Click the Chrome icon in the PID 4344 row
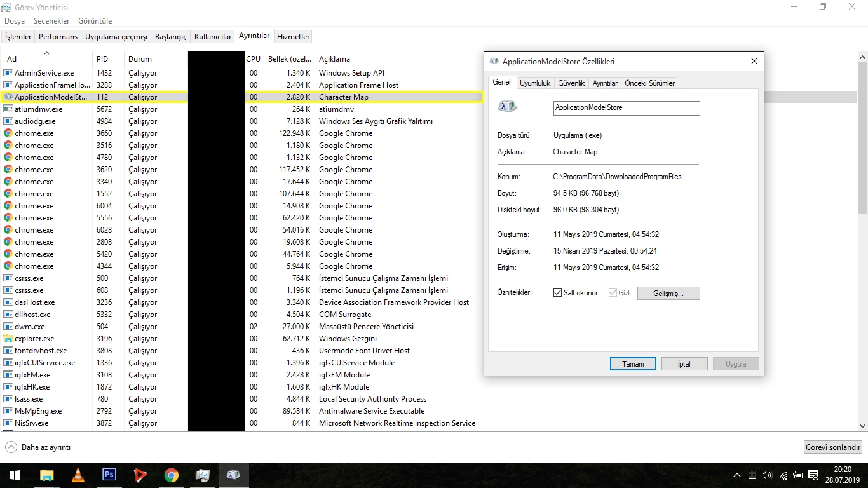The width and height of the screenshot is (868, 488). (8, 266)
